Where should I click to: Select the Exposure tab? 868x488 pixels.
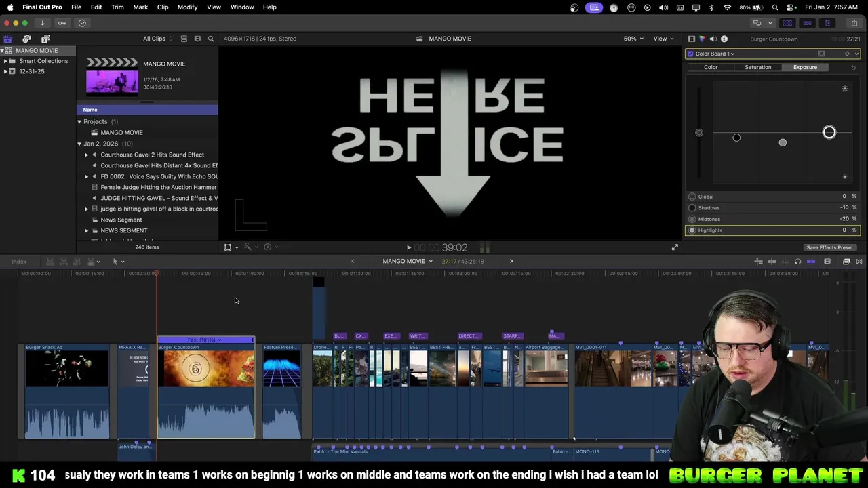[x=805, y=67]
